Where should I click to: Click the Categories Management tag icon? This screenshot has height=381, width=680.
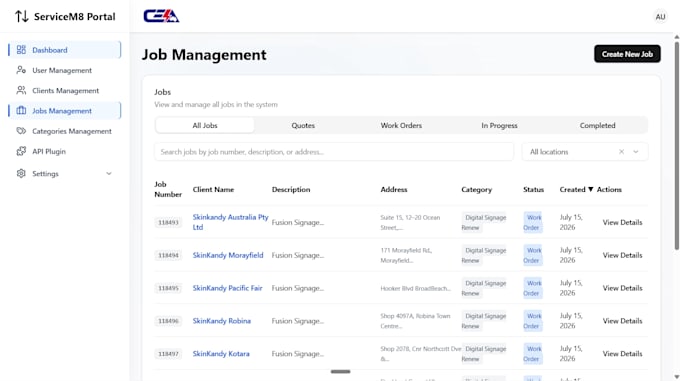point(21,130)
